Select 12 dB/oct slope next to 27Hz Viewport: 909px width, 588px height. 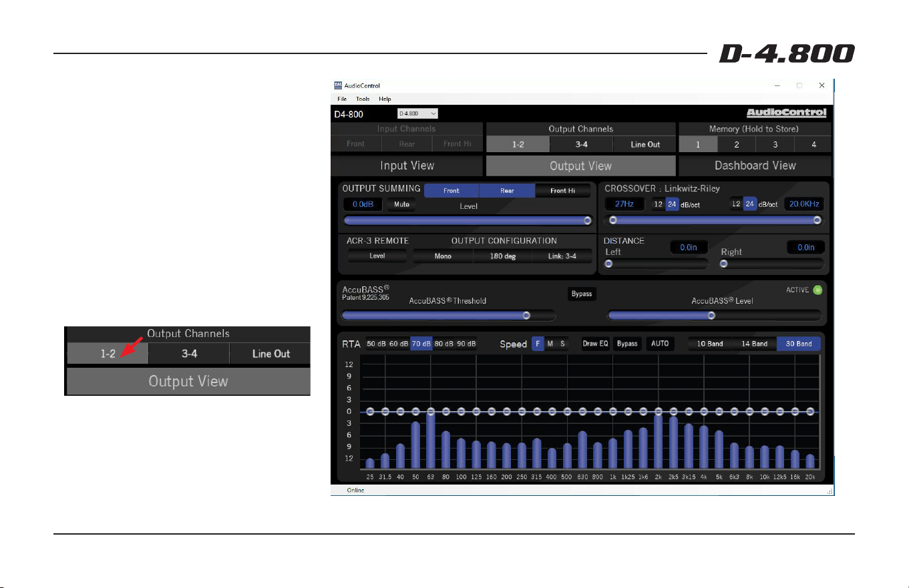pos(659,204)
